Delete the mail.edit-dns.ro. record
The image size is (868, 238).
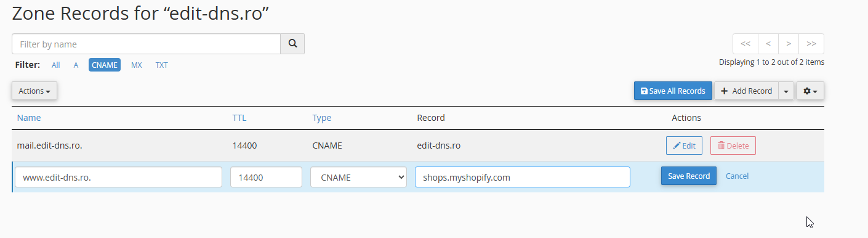tap(733, 146)
